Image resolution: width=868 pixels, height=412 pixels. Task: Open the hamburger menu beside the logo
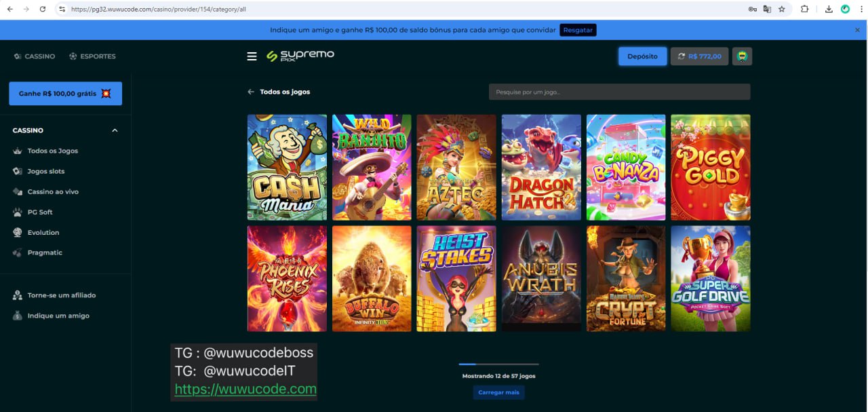[252, 56]
